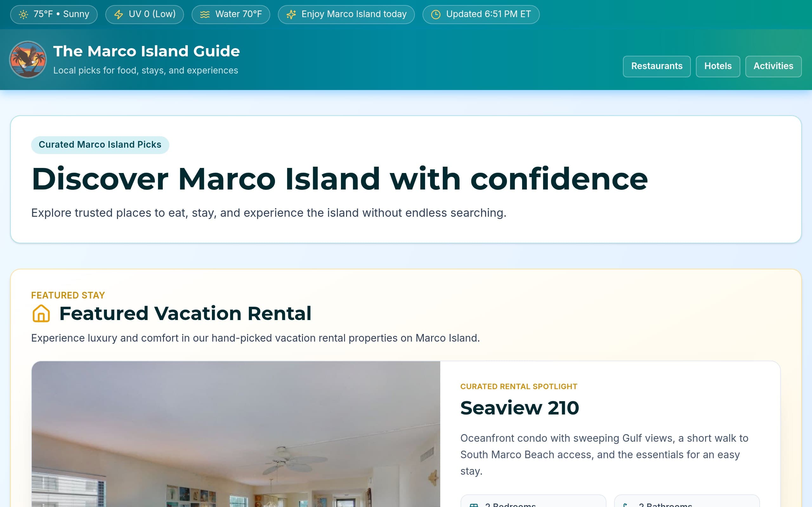Click the waves icon next to Water 70°F
812x507 pixels.
[x=204, y=14]
